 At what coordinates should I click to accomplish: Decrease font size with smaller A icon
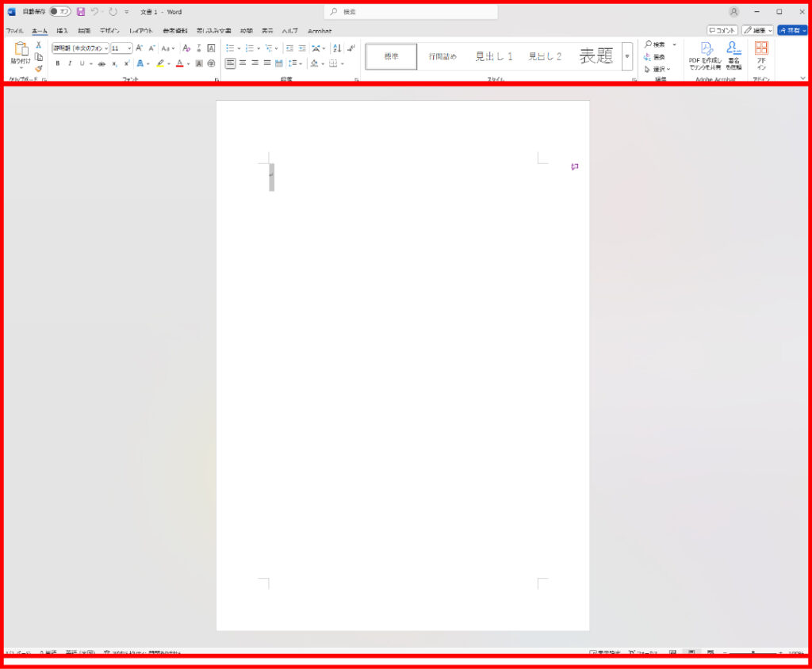151,48
